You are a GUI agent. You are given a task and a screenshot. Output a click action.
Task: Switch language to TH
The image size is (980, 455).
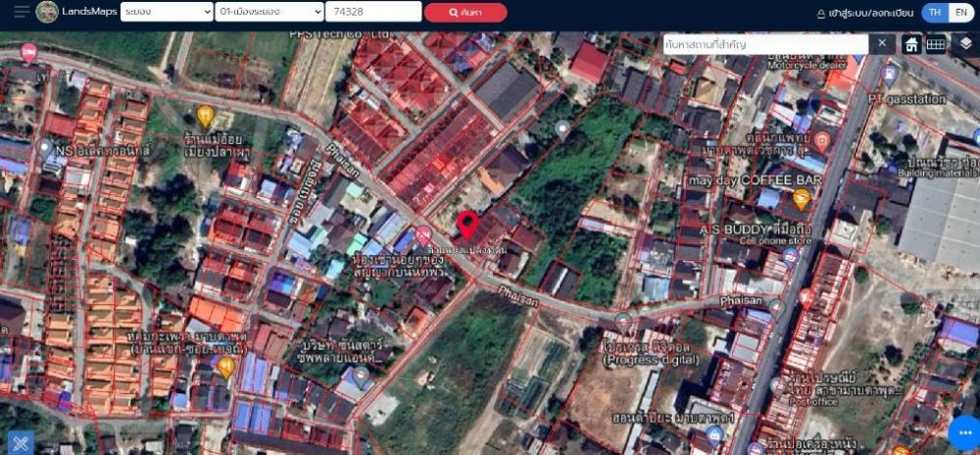(x=935, y=13)
